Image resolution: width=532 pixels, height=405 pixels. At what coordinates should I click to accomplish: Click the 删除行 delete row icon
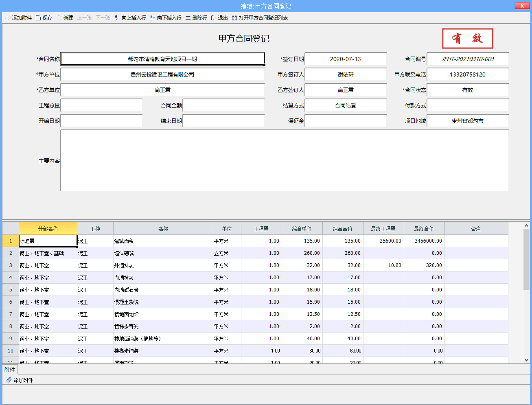coord(188,18)
